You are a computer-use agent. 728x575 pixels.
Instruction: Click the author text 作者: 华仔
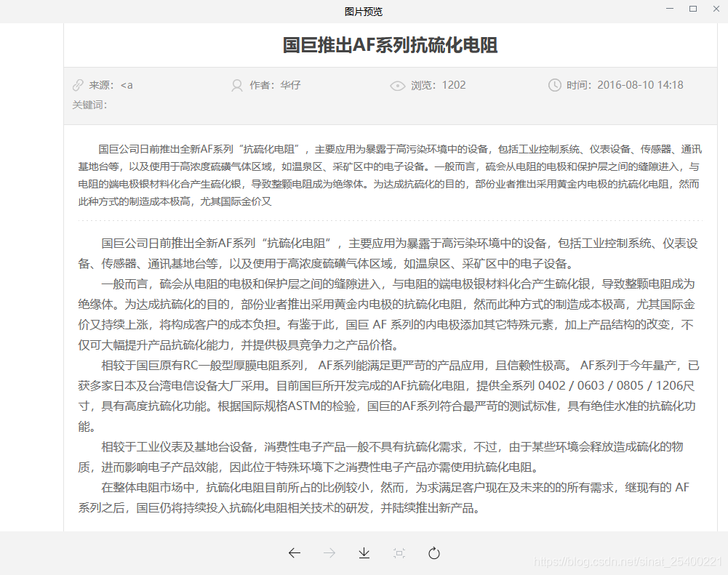[275, 85]
